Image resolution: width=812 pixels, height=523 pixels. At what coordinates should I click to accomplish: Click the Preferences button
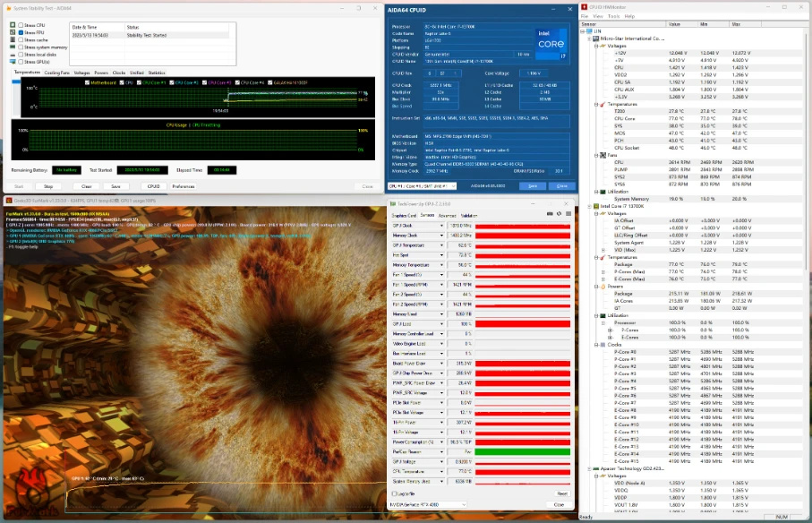[x=184, y=186]
